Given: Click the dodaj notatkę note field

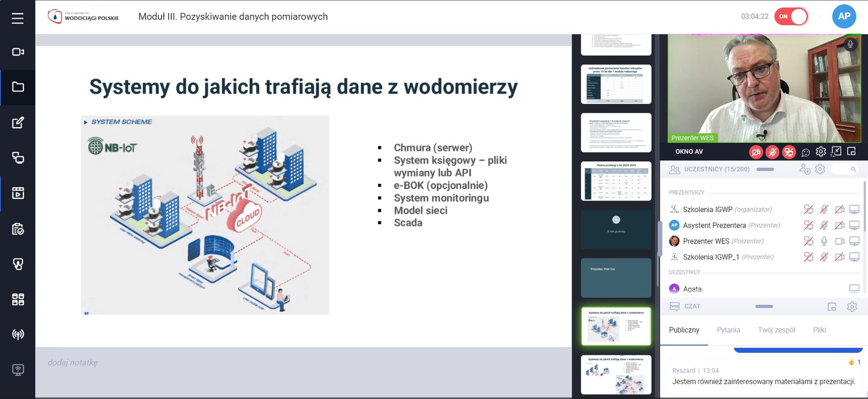Looking at the screenshot, I should click(x=73, y=363).
